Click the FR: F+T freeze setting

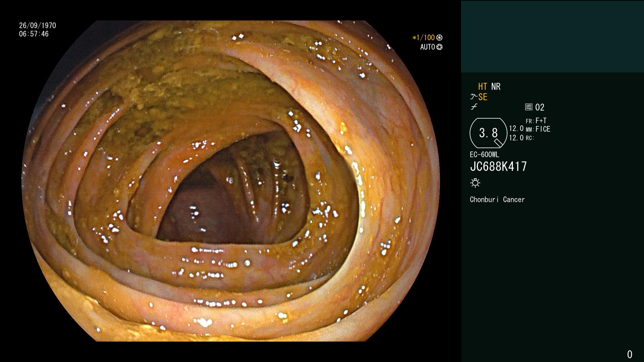coord(536,121)
